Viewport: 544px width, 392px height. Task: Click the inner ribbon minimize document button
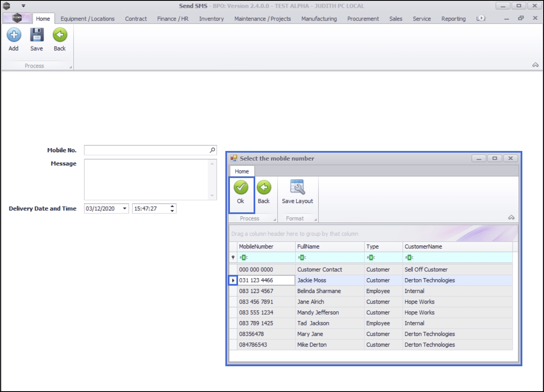click(x=506, y=18)
